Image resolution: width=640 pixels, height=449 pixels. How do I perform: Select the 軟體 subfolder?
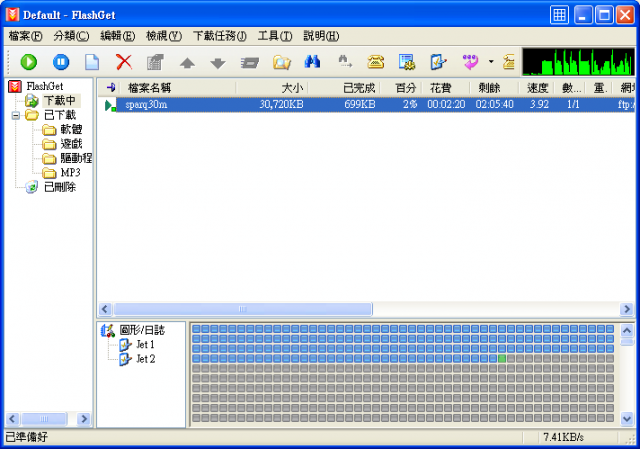tap(71, 129)
